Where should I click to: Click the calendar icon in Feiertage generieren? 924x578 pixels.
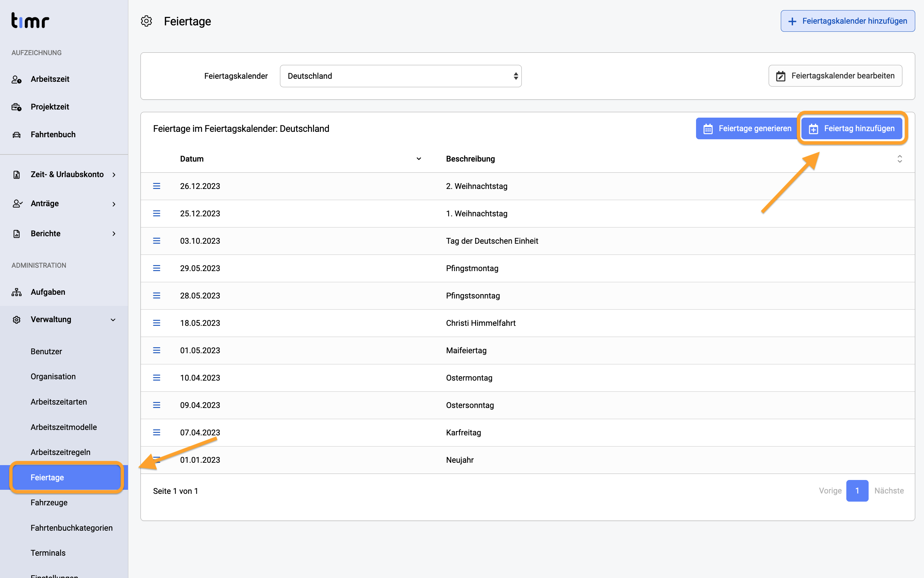(x=708, y=129)
